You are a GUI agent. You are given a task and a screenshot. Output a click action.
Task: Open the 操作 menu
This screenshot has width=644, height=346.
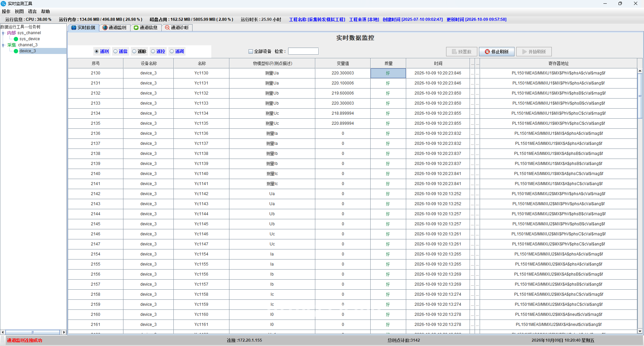tap(6, 12)
